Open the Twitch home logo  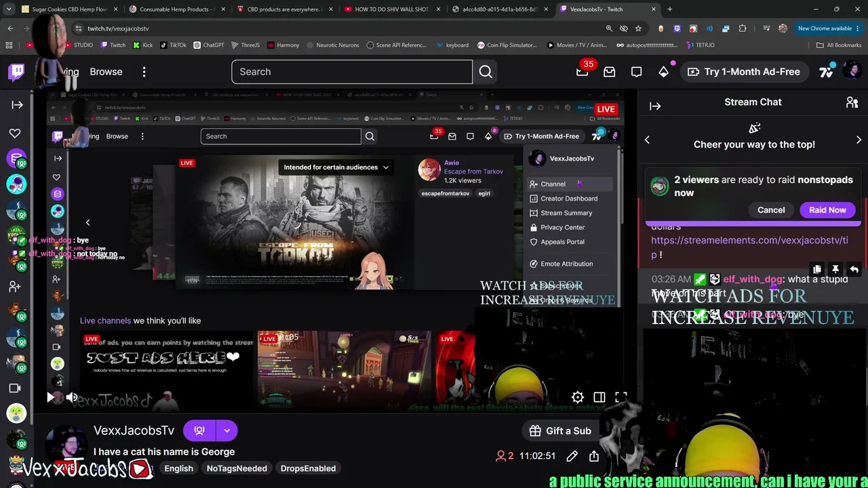(x=17, y=71)
